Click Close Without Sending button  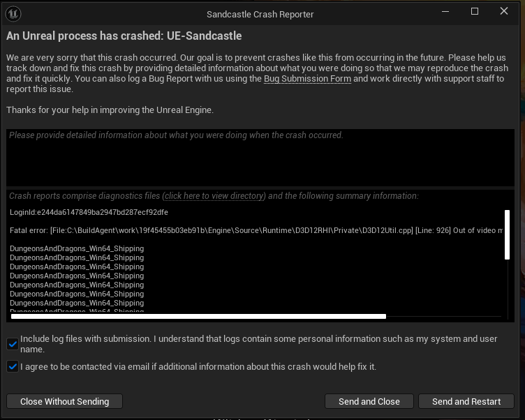tap(65, 401)
